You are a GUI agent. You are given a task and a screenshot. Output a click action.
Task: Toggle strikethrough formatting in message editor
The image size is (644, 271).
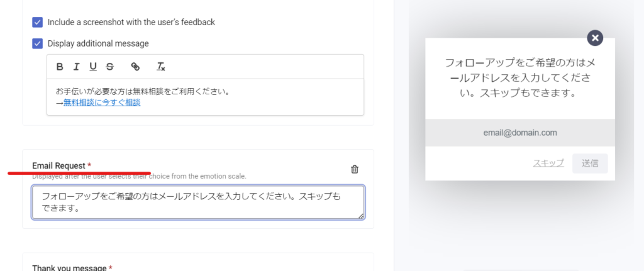(x=110, y=67)
